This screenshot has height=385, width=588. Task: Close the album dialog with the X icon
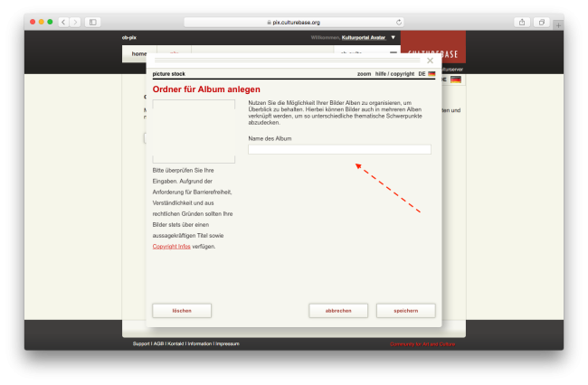click(430, 61)
